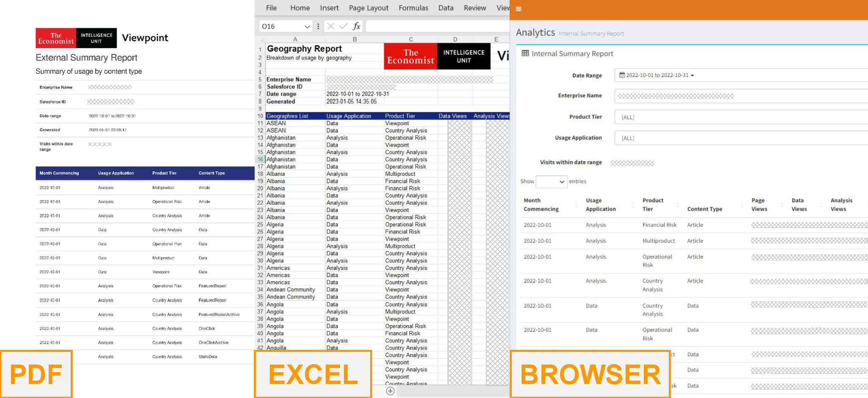Sort browser table by Product Tier column
Image resolution: width=868 pixels, height=398 pixels.
[x=661, y=205]
